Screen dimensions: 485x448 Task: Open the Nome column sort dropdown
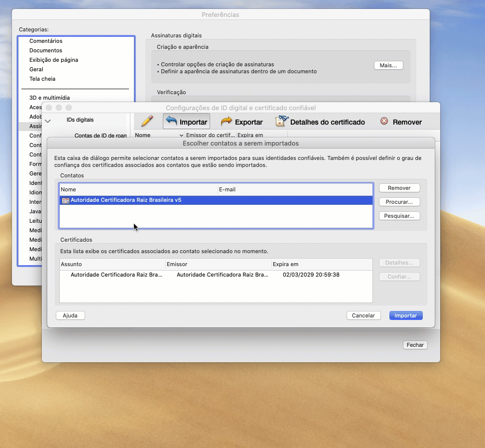point(180,135)
